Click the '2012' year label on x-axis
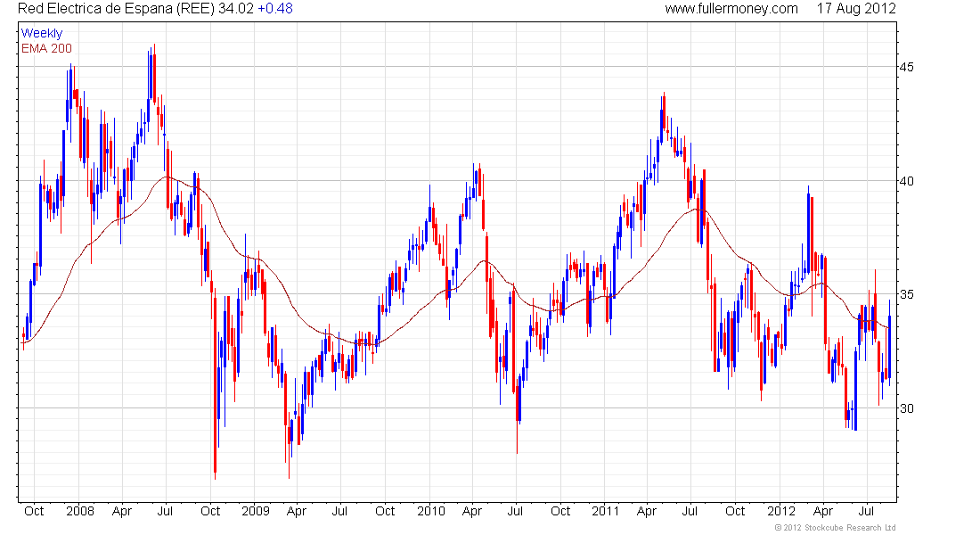The height and width of the screenshot is (535, 980). click(x=781, y=511)
